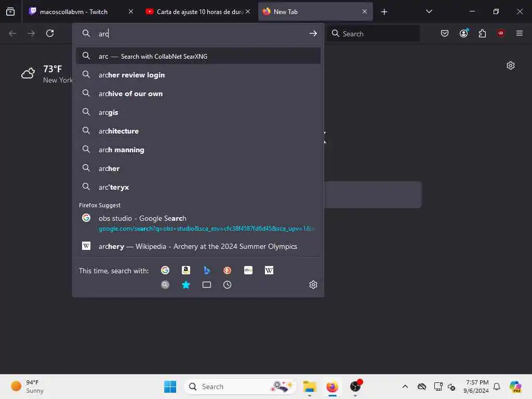Viewport: 532px width, 399px height.
Task: Switch to macoscollabvm - Twitch tab
Action: coord(82,11)
